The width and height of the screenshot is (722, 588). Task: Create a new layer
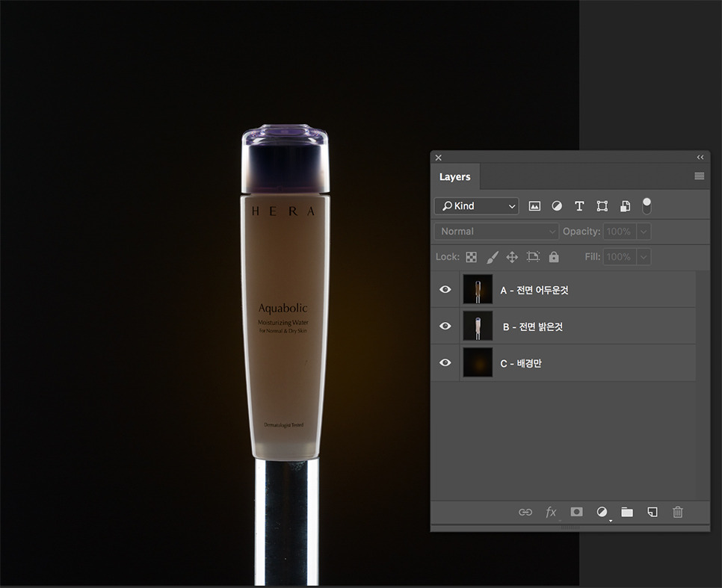click(x=652, y=512)
